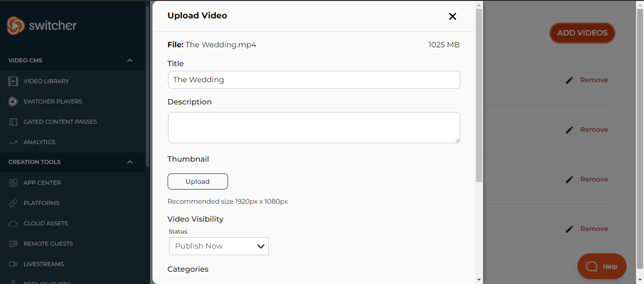Viewport: 644px width, 284px height.
Task: Collapse the Video CMS section
Action: coord(130,60)
